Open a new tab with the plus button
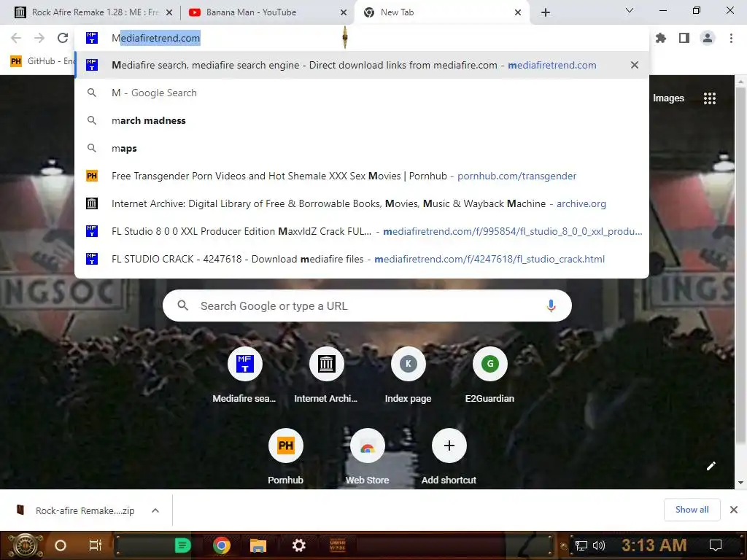The image size is (747, 560). point(546,12)
